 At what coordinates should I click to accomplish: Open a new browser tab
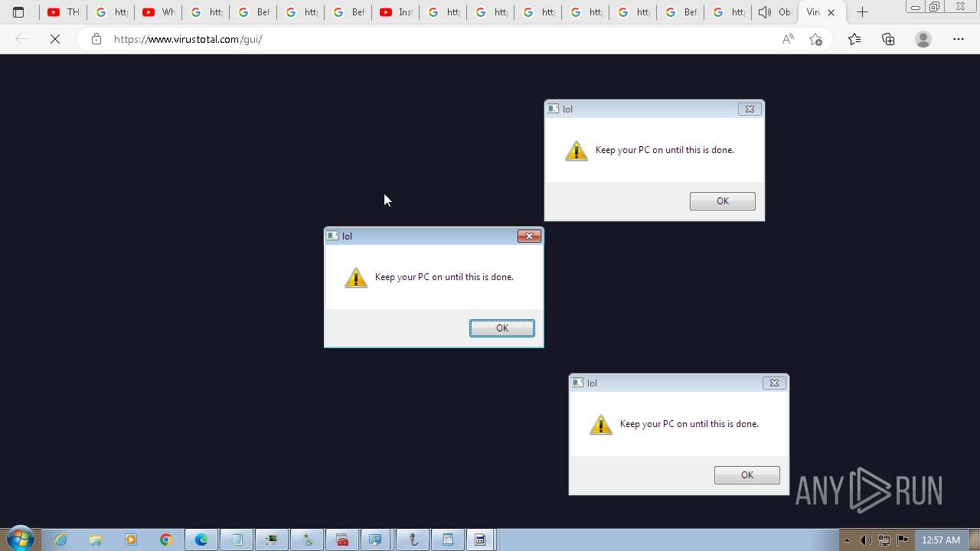862,12
